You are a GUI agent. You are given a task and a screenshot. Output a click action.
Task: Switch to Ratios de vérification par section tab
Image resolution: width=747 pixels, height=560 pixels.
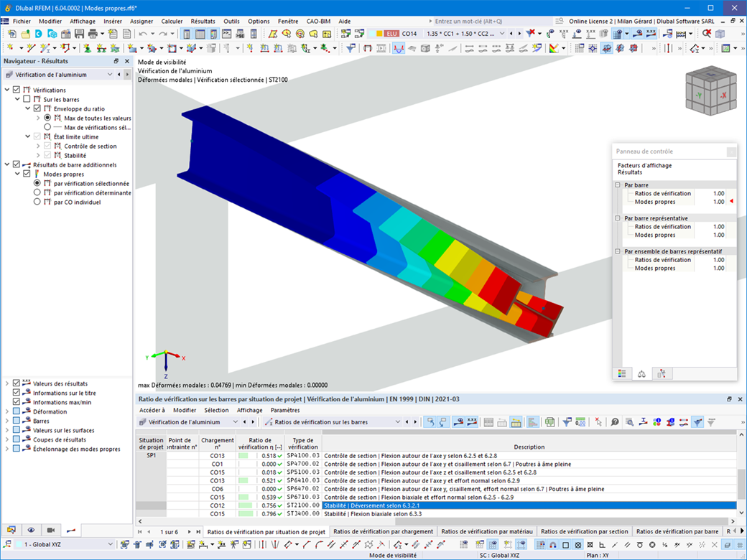[585, 531]
